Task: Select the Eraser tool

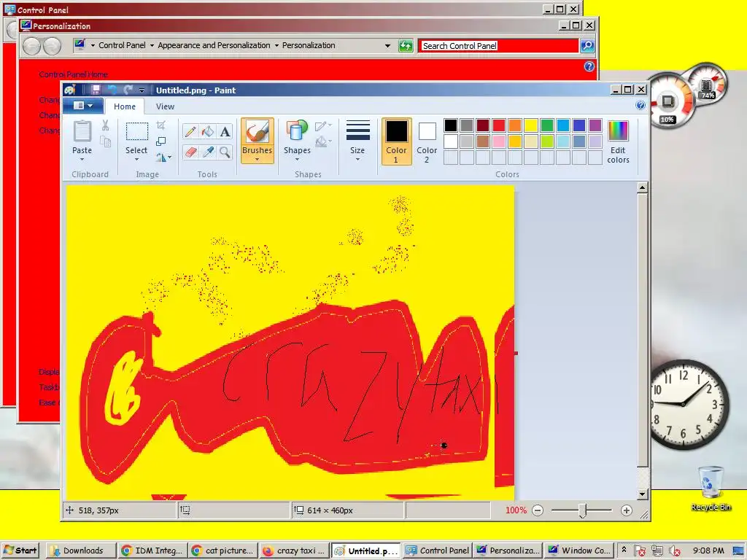Action: coord(190,152)
